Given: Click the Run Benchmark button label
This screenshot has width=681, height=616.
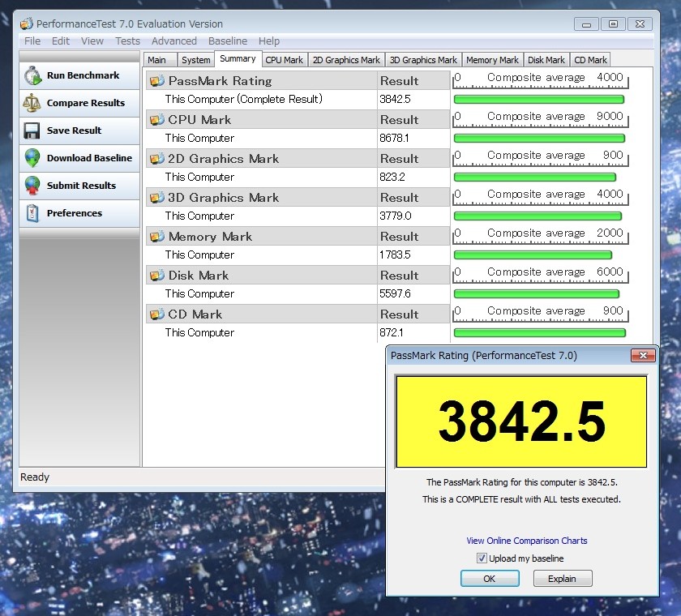Looking at the screenshot, I should click(83, 75).
